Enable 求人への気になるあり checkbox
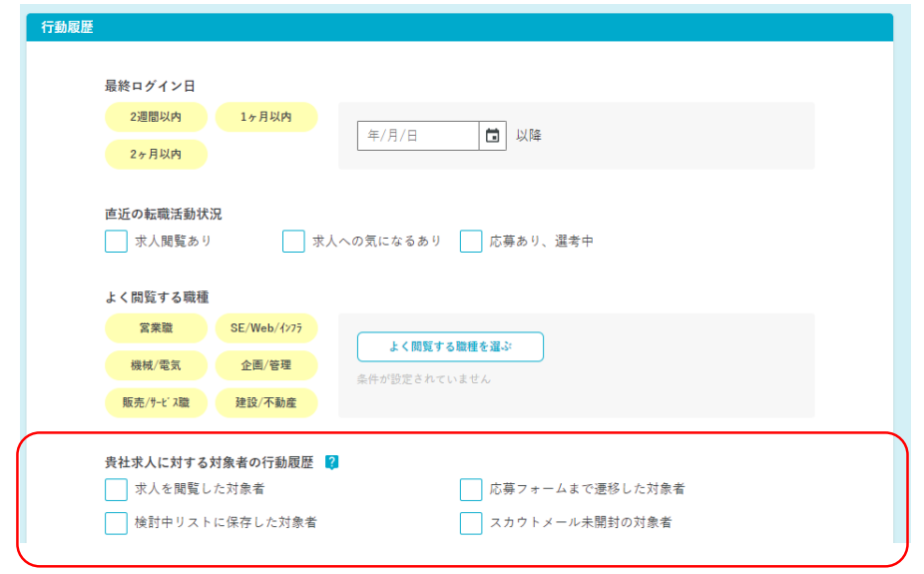The height and width of the screenshot is (574, 924). click(x=293, y=242)
